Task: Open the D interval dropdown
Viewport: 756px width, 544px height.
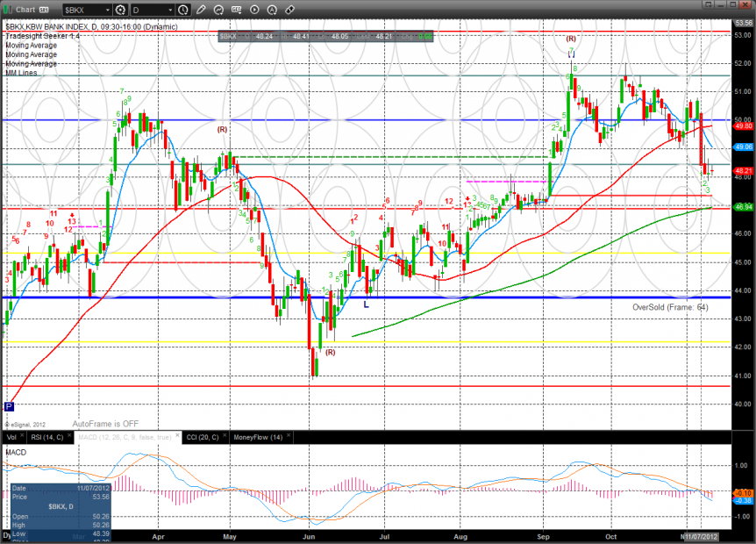Action: 170,11
